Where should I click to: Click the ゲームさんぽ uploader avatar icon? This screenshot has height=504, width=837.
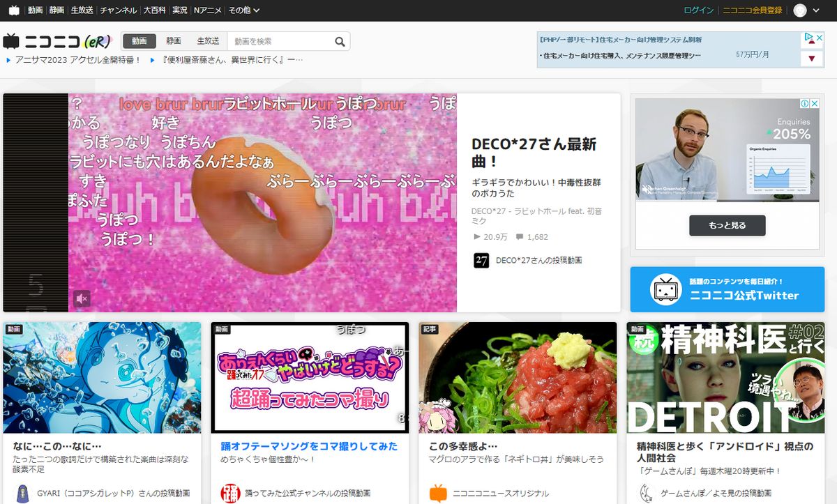point(646,493)
